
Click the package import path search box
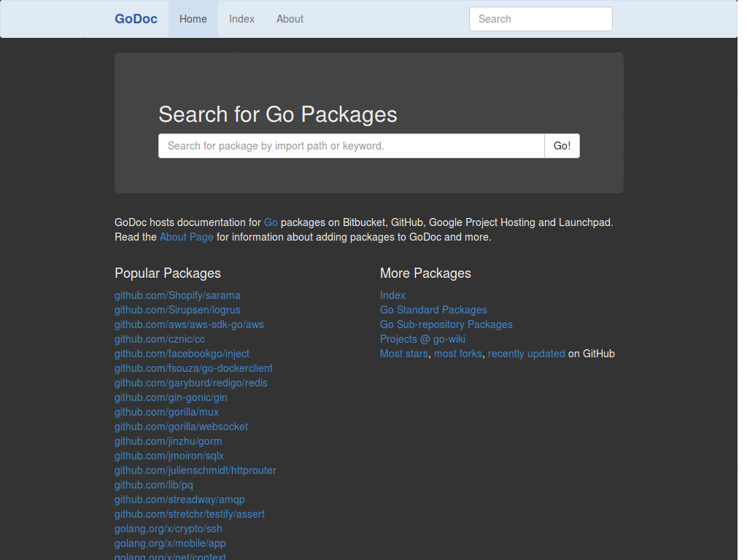tap(351, 146)
